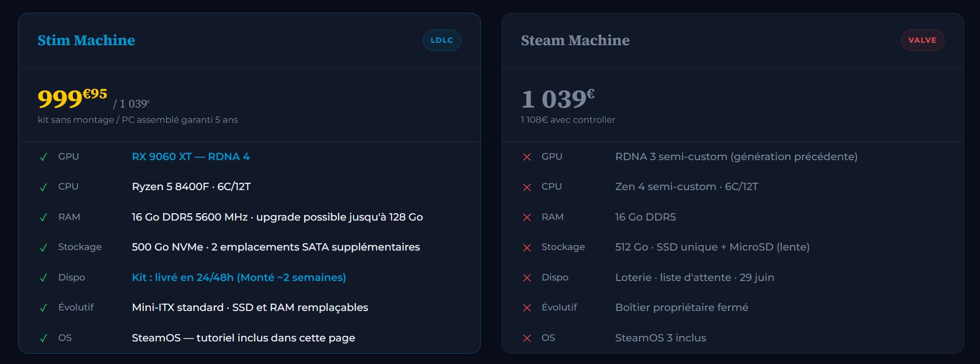This screenshot has width=980, height=364.
Task: Click the LDLC badge
Action: [x=442, y=40]
